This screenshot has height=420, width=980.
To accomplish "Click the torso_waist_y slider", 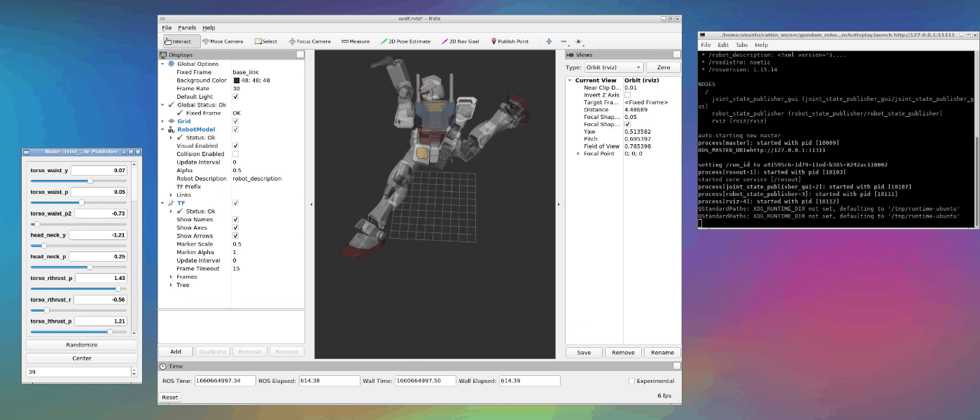I will tap(78, 181).
